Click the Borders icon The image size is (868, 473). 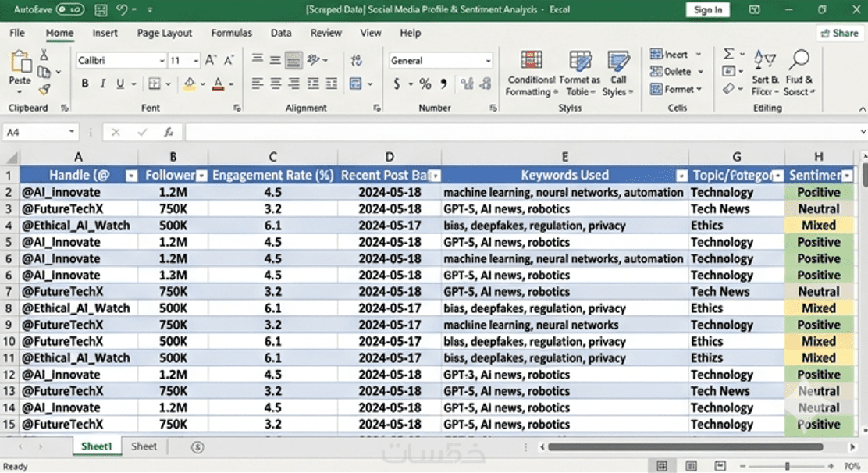pos(155,84)
